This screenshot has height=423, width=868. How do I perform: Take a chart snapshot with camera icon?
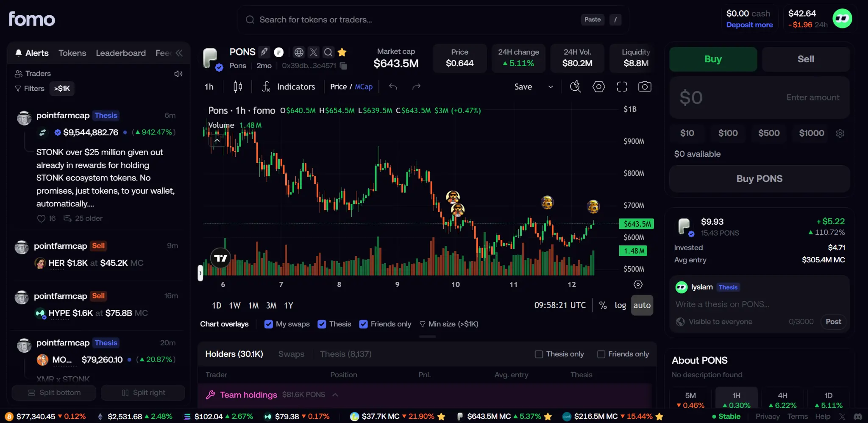(645, 86)
